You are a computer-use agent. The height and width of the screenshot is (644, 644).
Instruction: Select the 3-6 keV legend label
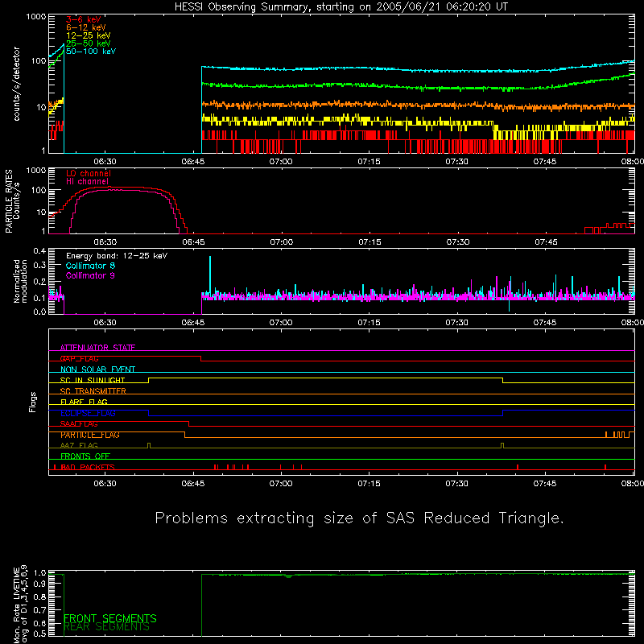(83, 19)
